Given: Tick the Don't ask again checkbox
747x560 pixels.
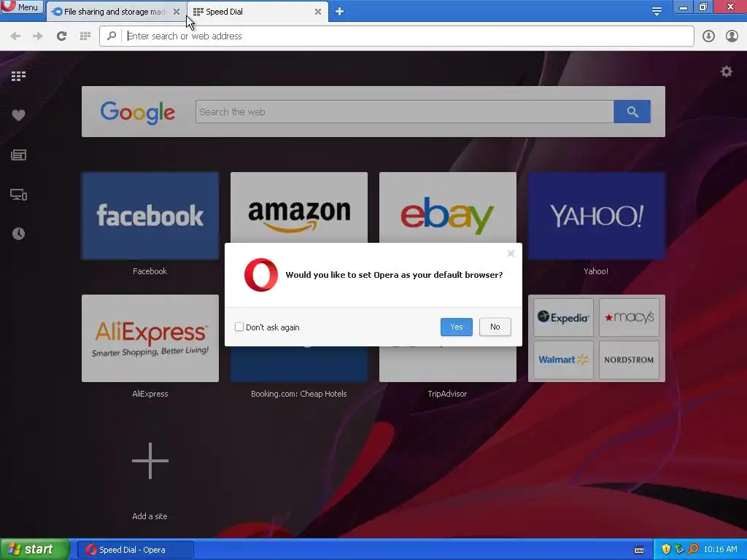Looking at the screenshot, I should click(x=239, y=327).
